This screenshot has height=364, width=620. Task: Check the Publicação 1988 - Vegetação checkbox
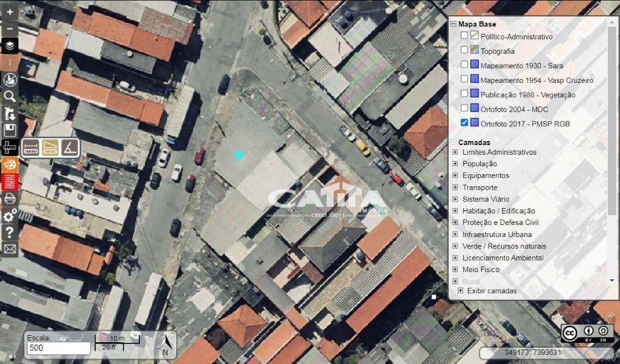(464, 93)
